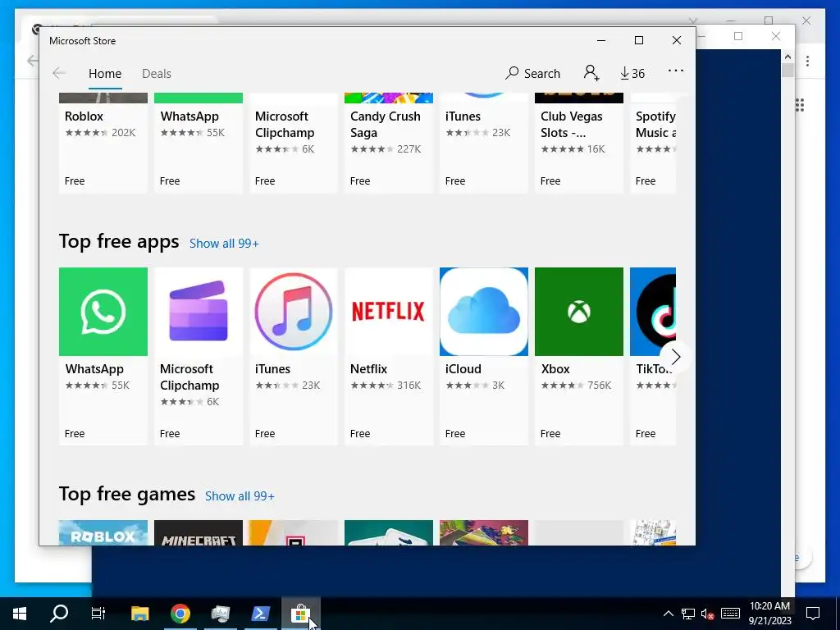Open the See more three-dots menu
840x630 pixels.
click(676, 71)
